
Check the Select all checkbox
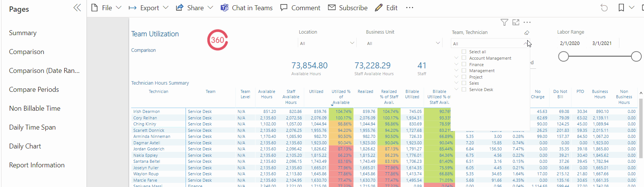click(464, 52)
